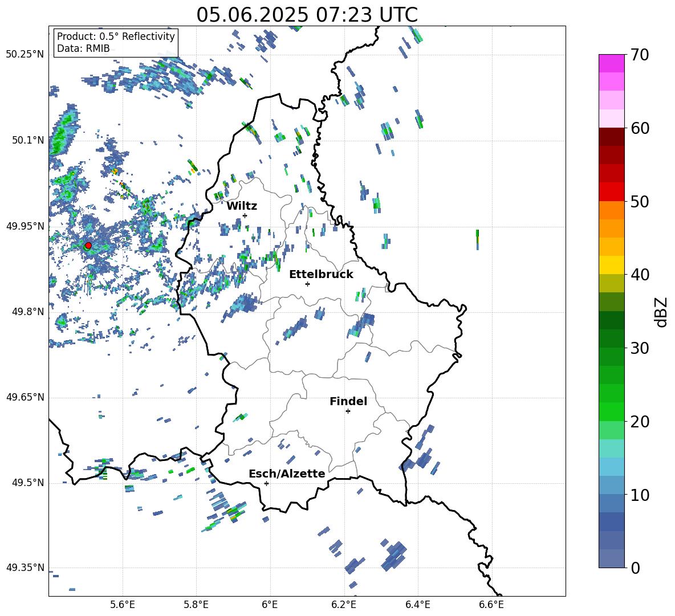Click the Esch/Alzette city label
The image size is (675, 616).
click(x=287, y=474)
